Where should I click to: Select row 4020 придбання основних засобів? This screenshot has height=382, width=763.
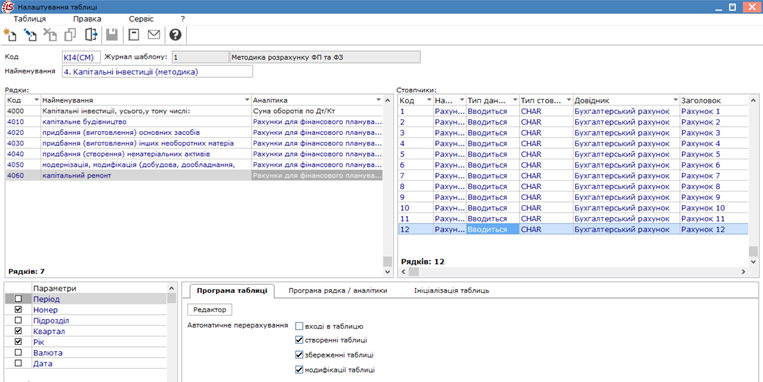194,132
